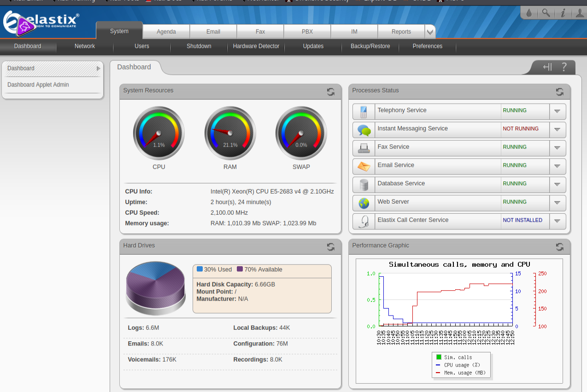Open Elastix Call Center Service dropdown
The height and width of the screenshot is (392, 587).
coord(557,221)
